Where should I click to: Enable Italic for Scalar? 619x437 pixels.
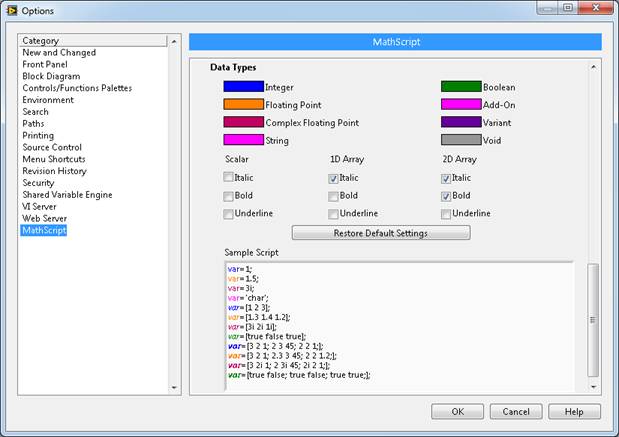228,177
